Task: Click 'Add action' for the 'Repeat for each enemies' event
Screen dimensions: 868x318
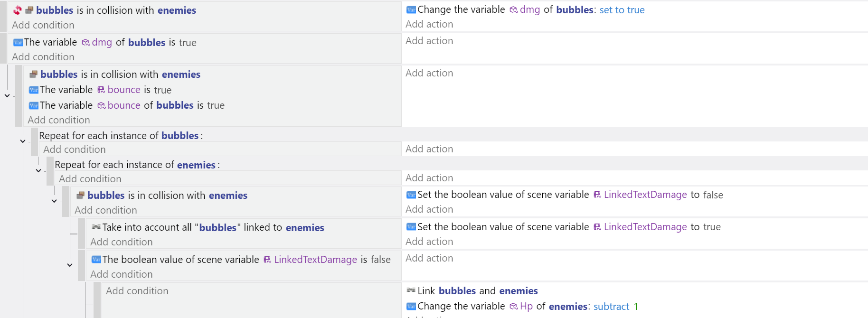Action: [429, 178]
